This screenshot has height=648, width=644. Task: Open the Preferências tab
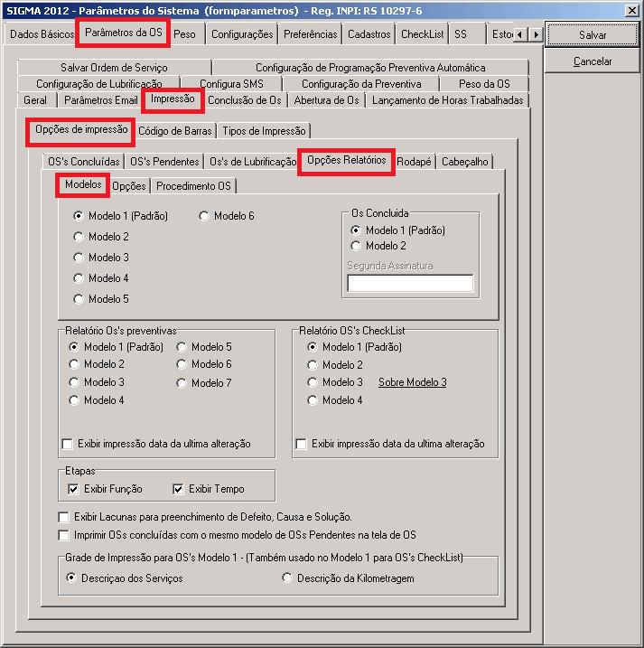tap(310, 34)
